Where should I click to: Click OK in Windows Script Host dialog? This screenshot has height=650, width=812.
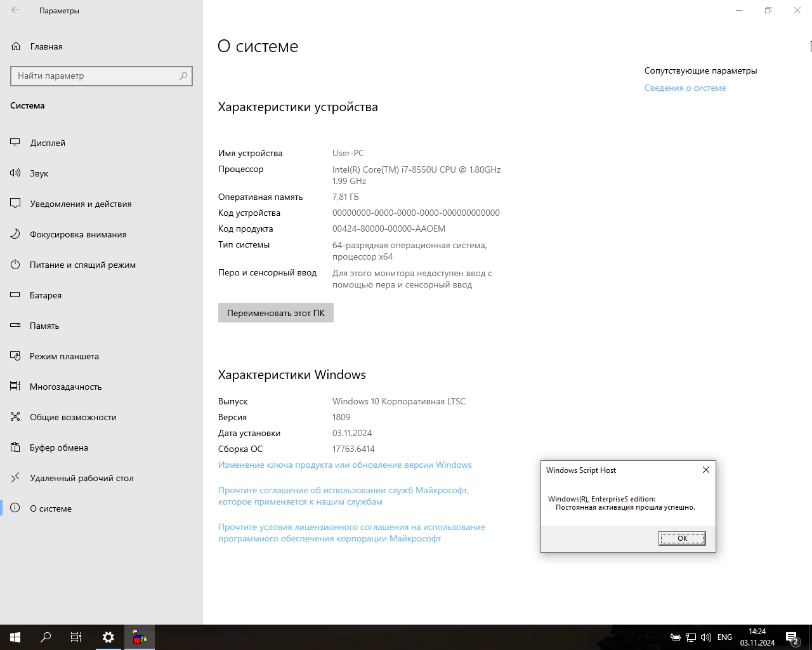coord(682,538)
